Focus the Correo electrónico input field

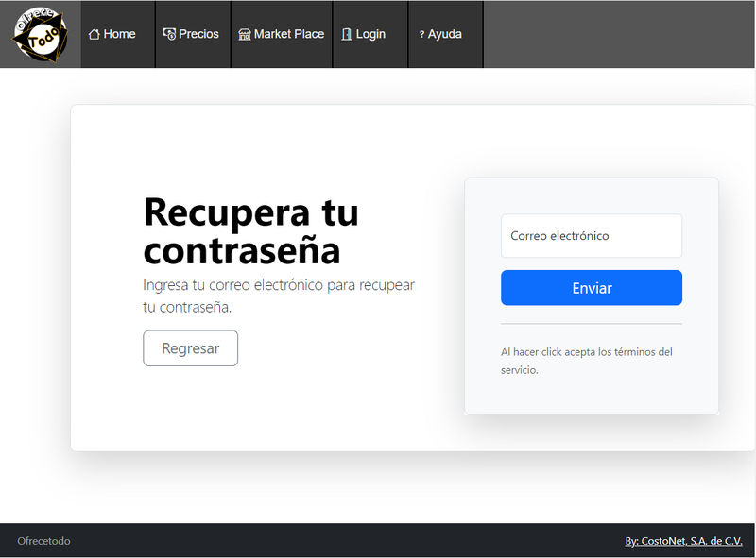[591, 236]
